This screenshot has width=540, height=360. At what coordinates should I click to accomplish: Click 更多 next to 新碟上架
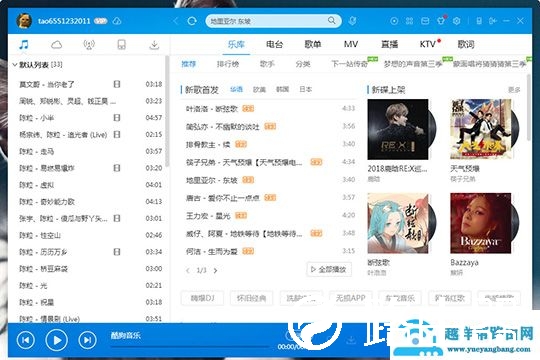[x=514, y=90]
